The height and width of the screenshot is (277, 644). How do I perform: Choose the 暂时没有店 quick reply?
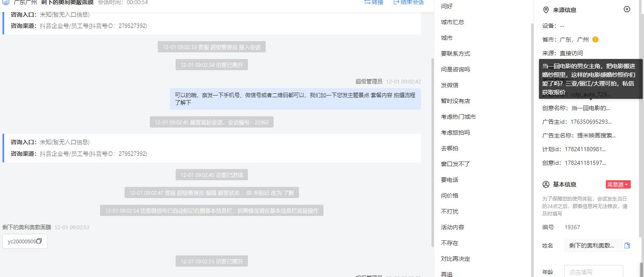[455, 101]
